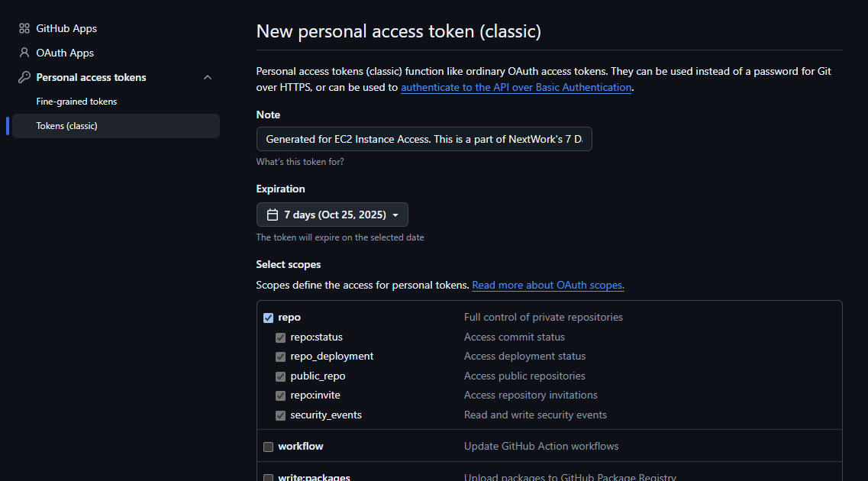Viewport: 868px width, 481px height.
Task: Select Fine-grained tokens in the sidebar
Action: click(76, 101)
